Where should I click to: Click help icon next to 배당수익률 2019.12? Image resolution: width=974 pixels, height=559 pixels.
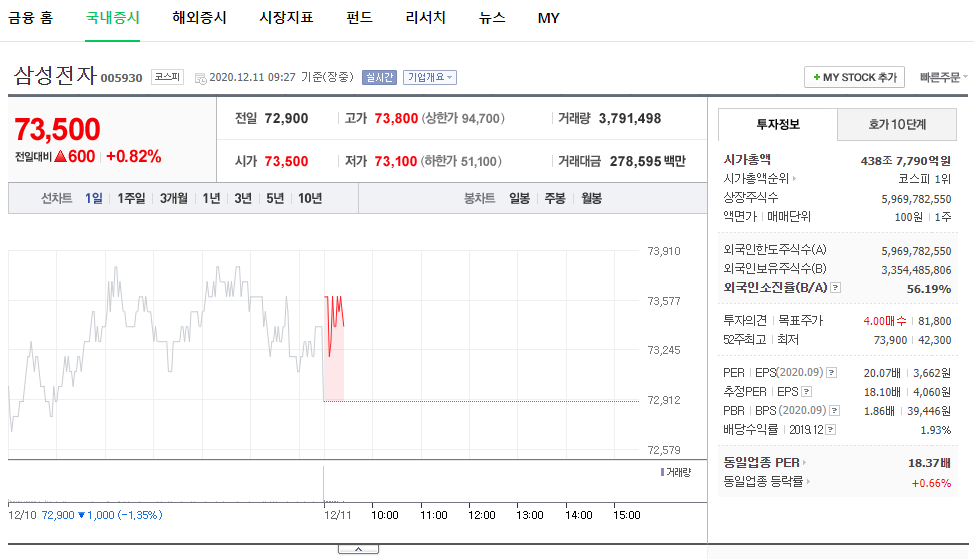831,430
